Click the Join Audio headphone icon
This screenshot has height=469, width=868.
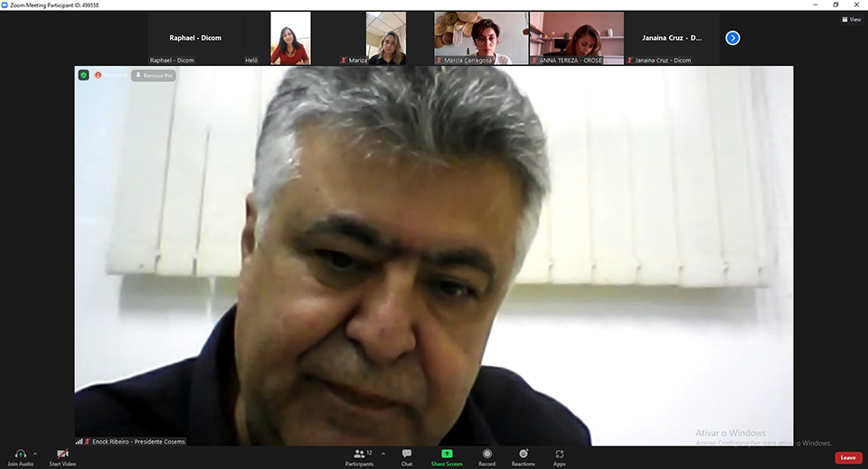click(x=20, y=454)
